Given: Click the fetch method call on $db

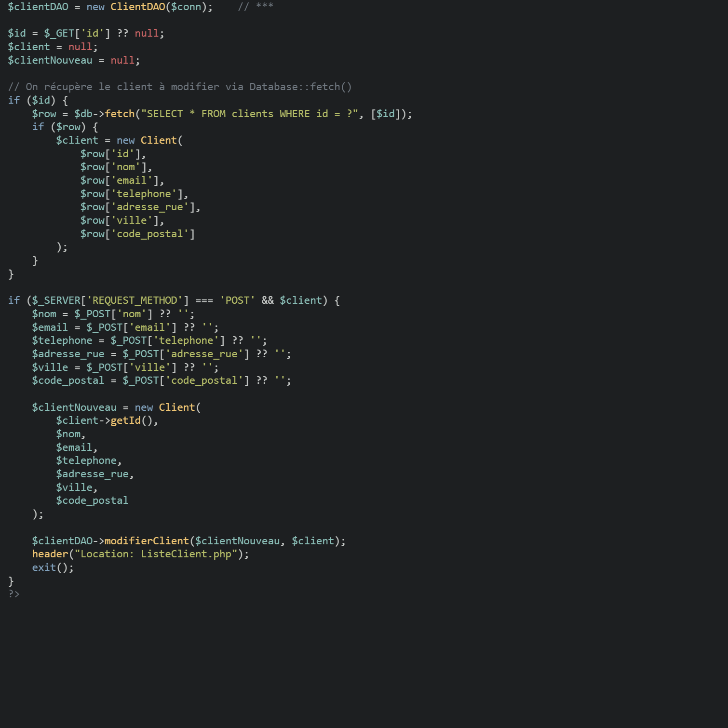Looking at the screenshot, I should 120,114.
